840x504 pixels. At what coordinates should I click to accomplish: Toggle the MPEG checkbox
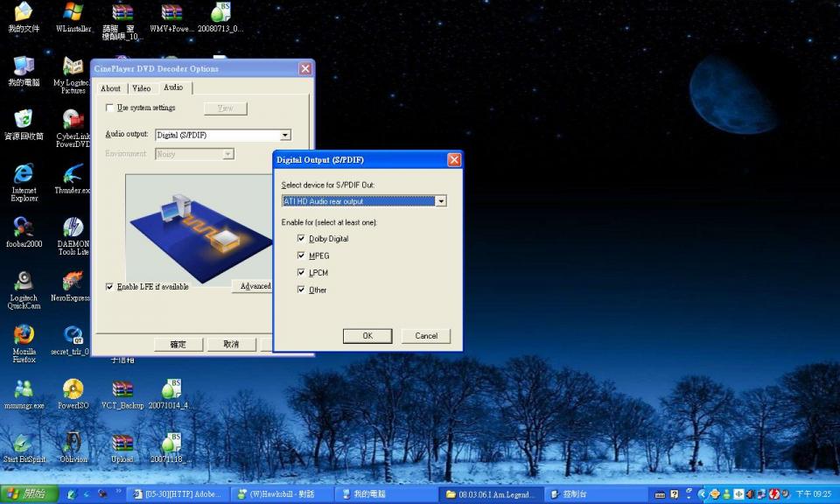point(302,256)
